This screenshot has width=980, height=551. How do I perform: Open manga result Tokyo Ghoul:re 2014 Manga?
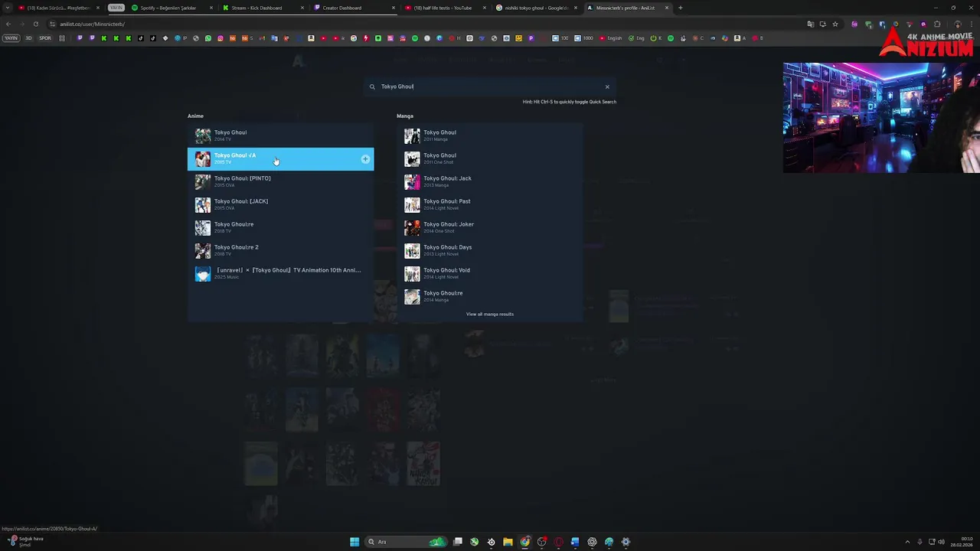pos(490,296)
